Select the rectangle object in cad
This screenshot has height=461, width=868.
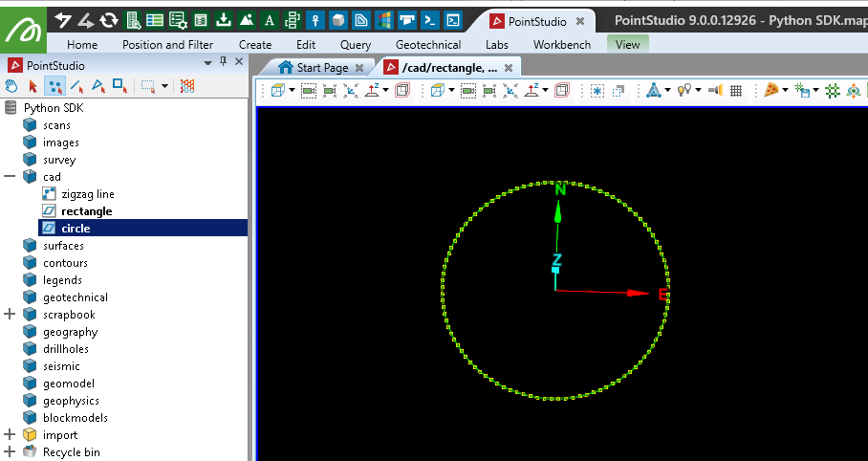click(86, 211)
